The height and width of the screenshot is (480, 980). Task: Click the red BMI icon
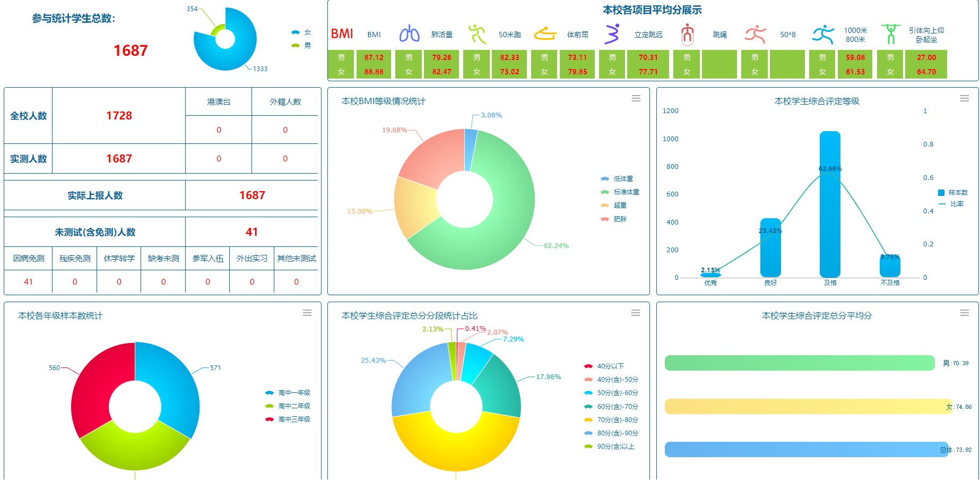click(x=342, y=34)
